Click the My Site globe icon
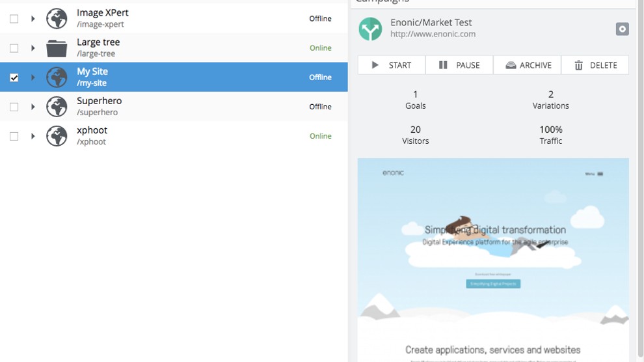 pos(57,77)
